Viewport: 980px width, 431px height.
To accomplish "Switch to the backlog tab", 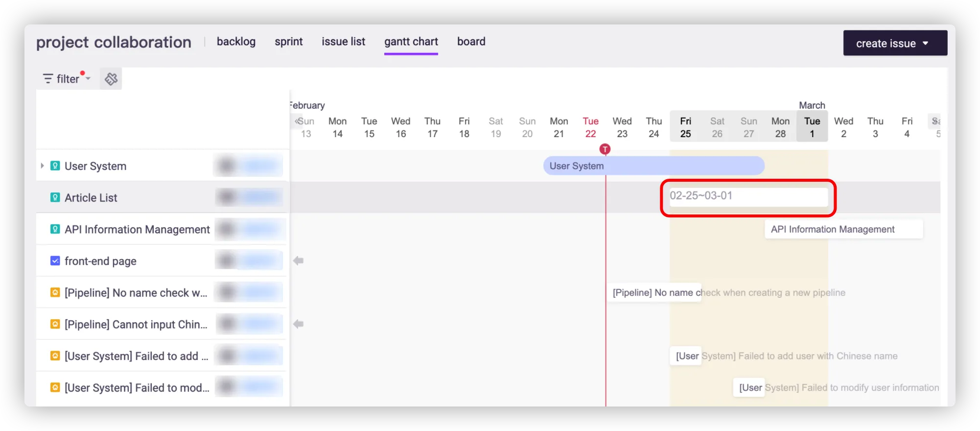I will (236, 42).
